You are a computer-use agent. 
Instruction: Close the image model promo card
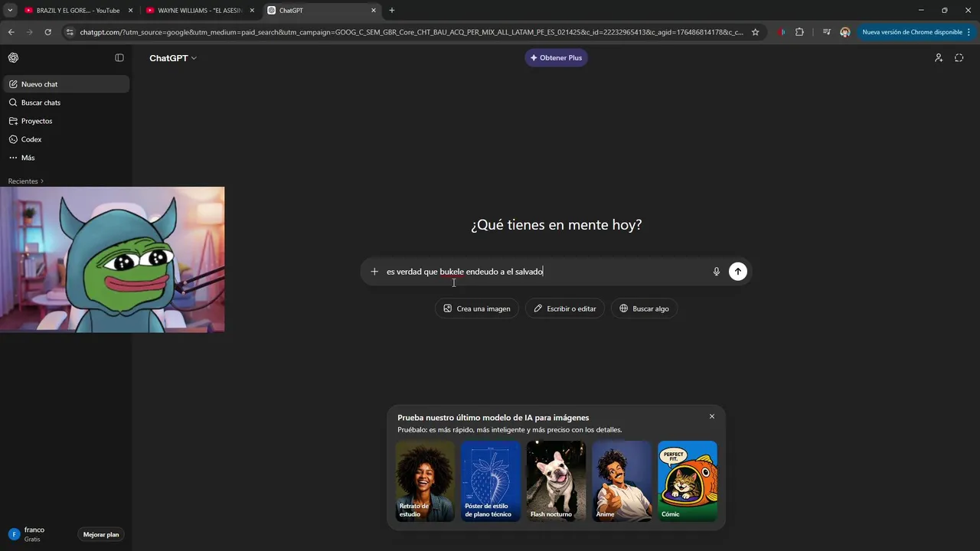(x=712, y=416)
